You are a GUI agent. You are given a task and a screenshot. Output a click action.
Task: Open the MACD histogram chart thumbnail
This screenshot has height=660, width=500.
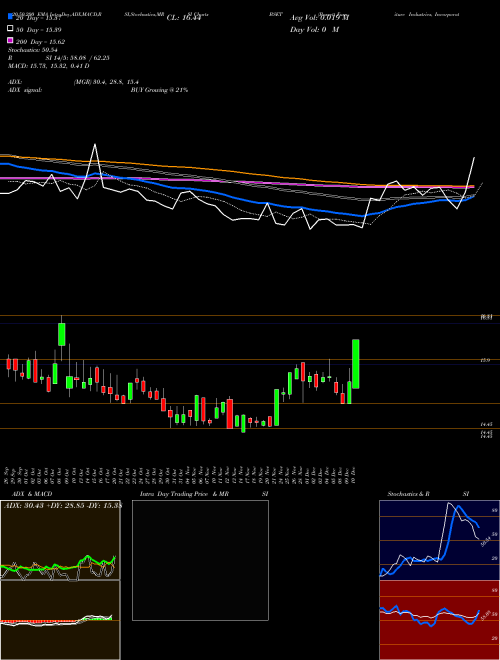coord(60,620)
